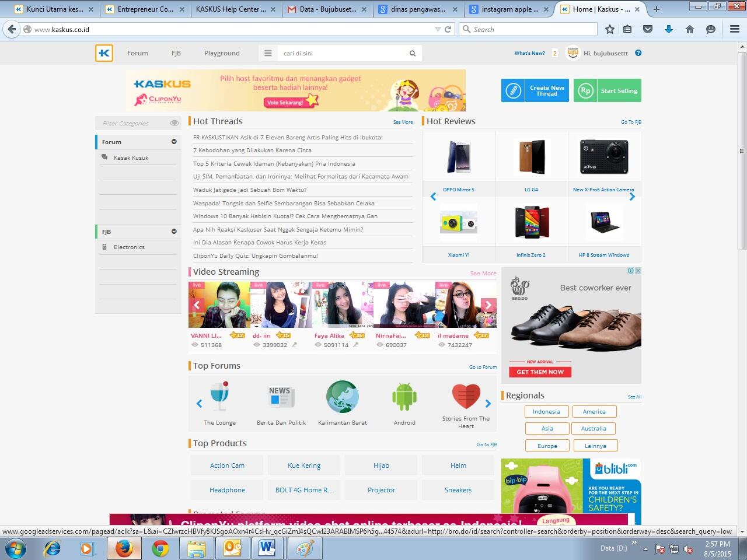Show next Hot Reviews with right arrow

(x=632, y=197)
